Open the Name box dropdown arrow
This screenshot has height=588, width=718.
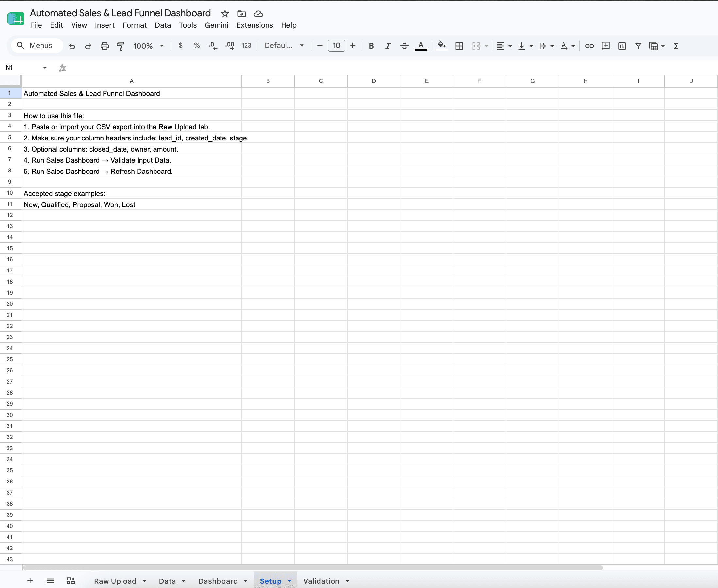[x=45, y=68]
